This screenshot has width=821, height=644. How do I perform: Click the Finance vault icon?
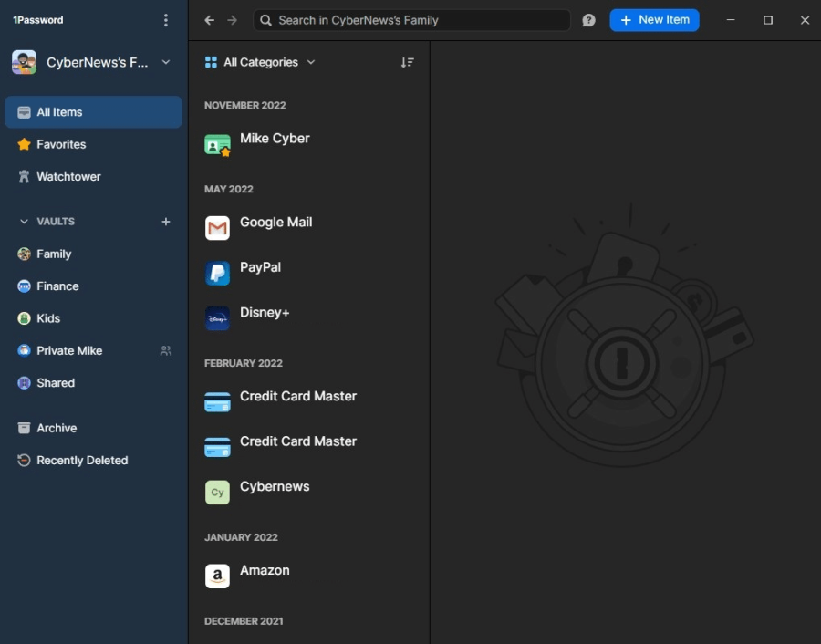[x=24, y=286]
